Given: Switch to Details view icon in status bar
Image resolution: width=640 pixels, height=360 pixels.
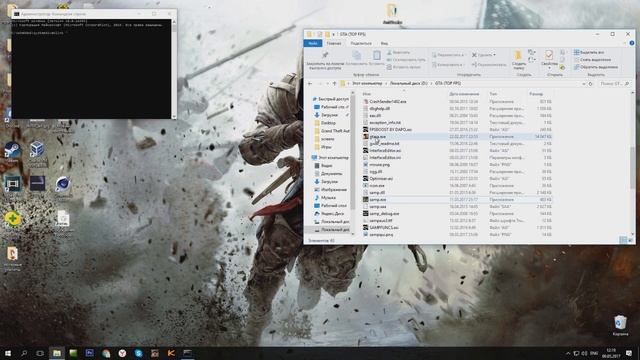Looking at the screenshot, I should [x=623, y=240].
